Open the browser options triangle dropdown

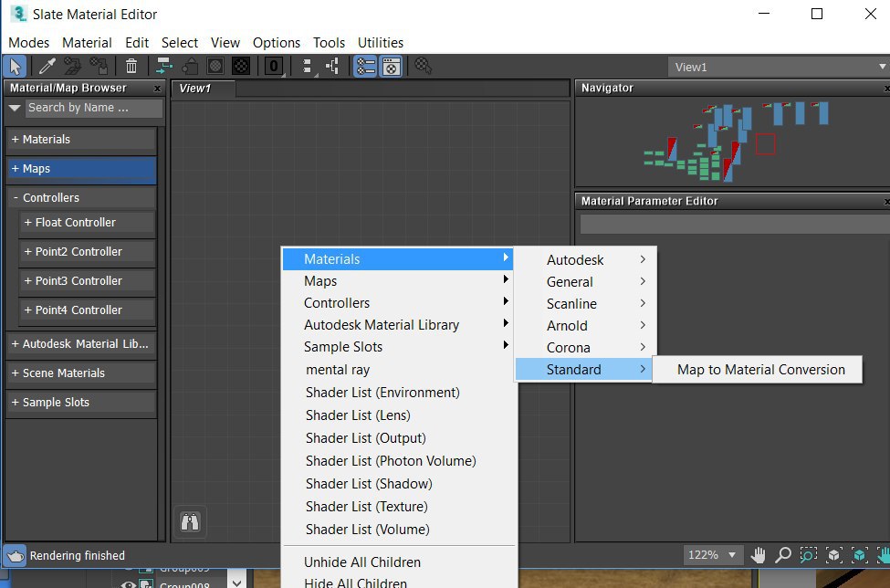(x=15, y=108)
